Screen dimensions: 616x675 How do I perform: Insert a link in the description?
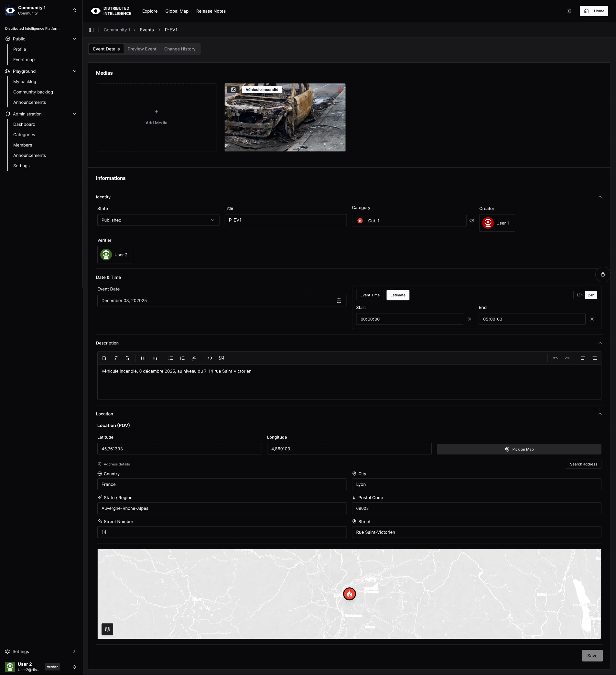click(x=194, y=358)
